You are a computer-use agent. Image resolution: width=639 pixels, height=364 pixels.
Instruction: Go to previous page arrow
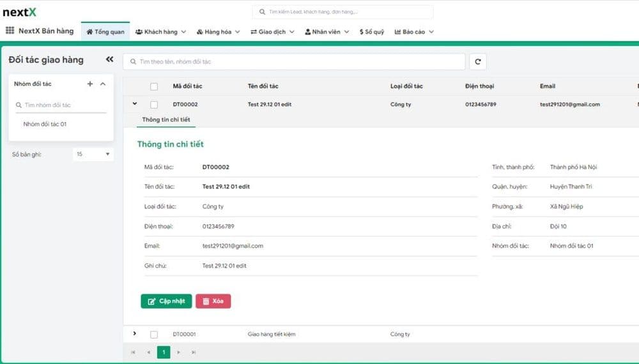coord(148,352)
